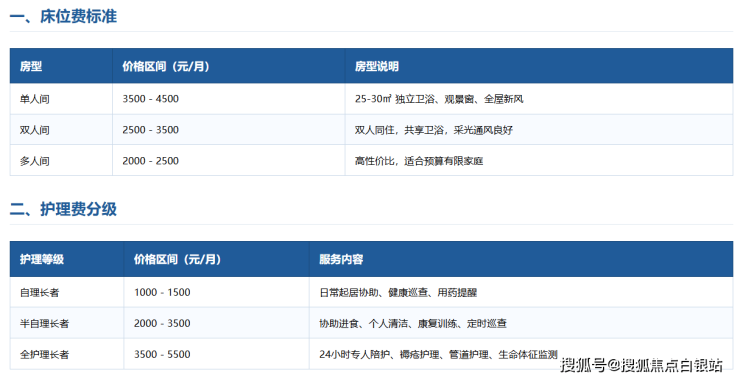
Task: Click the price cell 3500 - 5500
Action: point(162,354)
